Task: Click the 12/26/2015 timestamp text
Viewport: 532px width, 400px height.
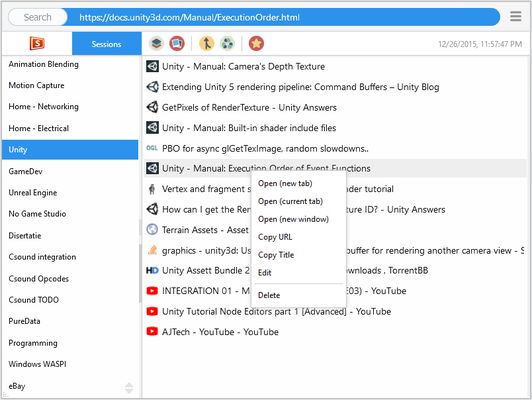Action: point(480,44)
